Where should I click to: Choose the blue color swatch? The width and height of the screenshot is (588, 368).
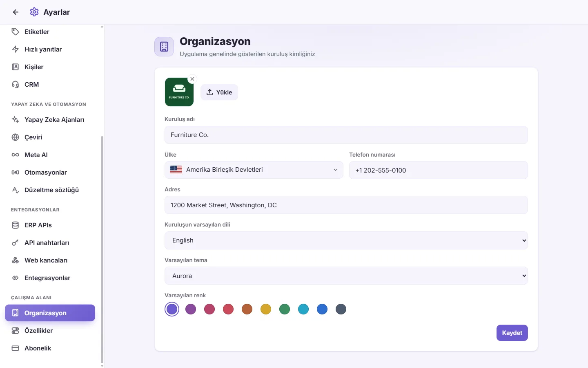tap(322, 309)
